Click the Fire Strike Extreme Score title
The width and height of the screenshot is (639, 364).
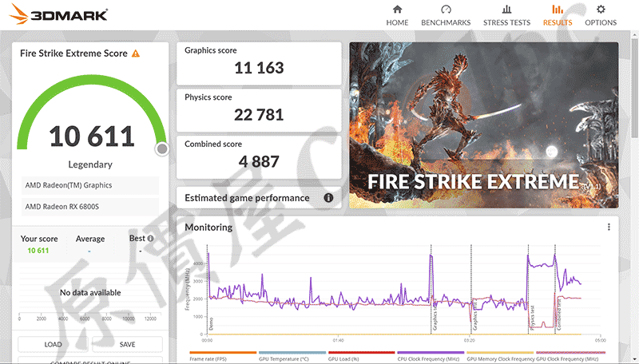tap(73, 53)
